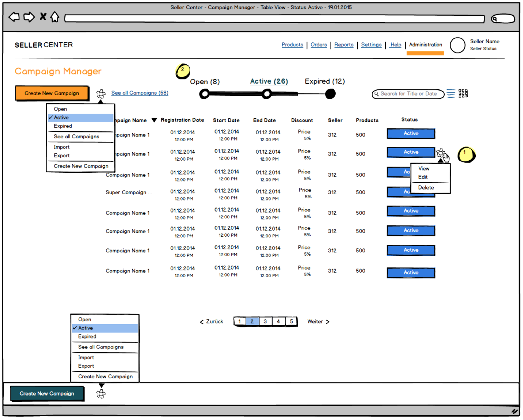The height and width of the screenshot is (420, 523).
Task: Click the browser back arrow icon
Action: click(x=14, y=17)
